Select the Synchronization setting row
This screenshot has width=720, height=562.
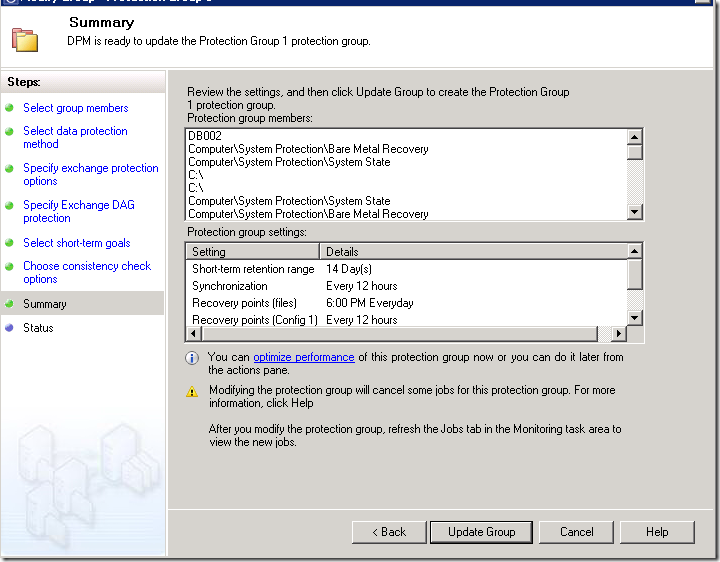406,286
